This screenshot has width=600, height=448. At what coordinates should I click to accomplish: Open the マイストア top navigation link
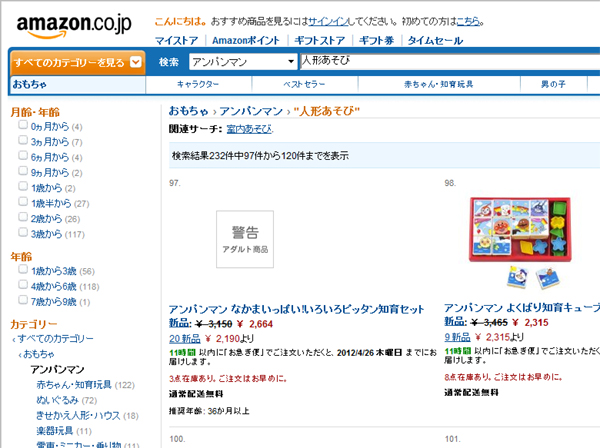click(176, 41)
